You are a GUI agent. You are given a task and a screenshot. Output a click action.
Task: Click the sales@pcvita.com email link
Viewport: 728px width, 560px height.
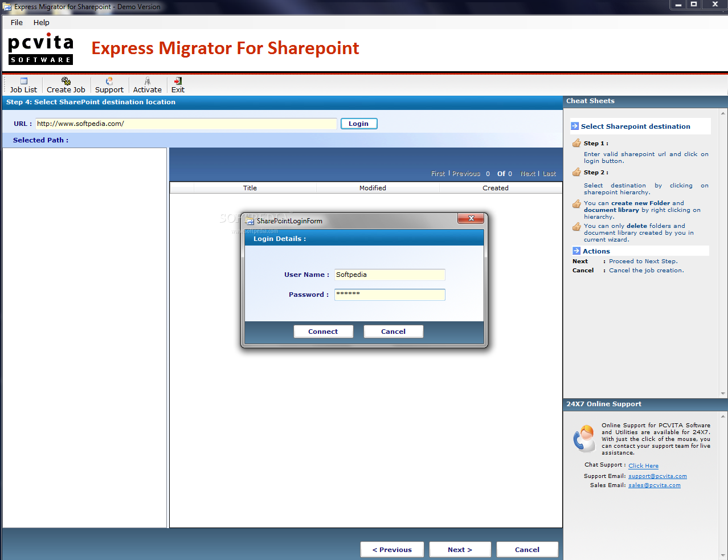point(655,485)
